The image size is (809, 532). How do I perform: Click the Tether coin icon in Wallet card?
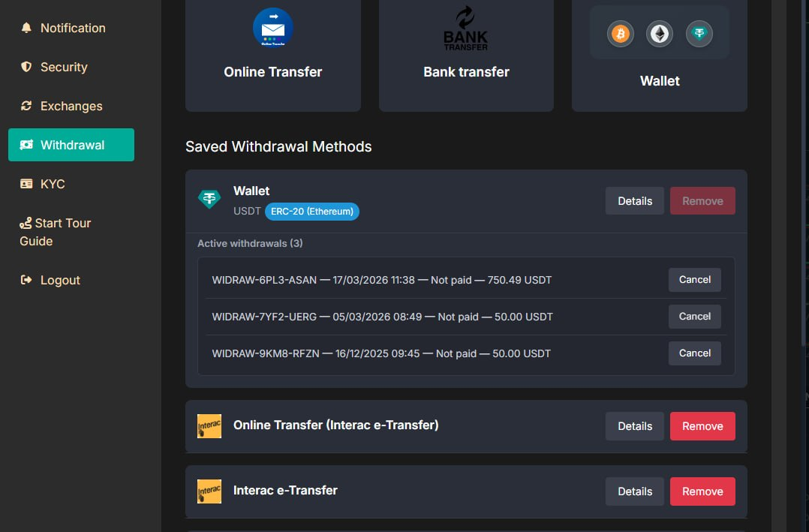699,34
